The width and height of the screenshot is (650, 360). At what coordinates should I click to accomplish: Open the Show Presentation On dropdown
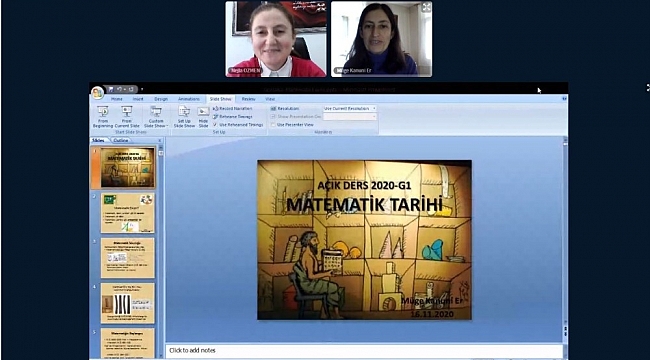point(350,117)
